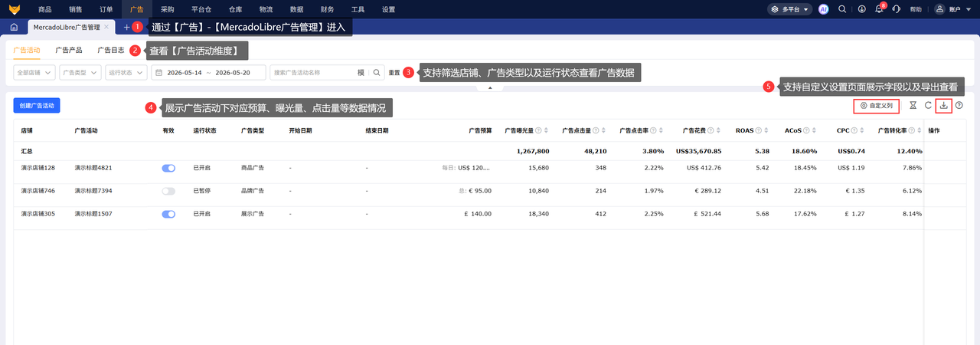The image size is (980, 345).
Task: Click the US$35,670.85 total spend
Action: 698,151
